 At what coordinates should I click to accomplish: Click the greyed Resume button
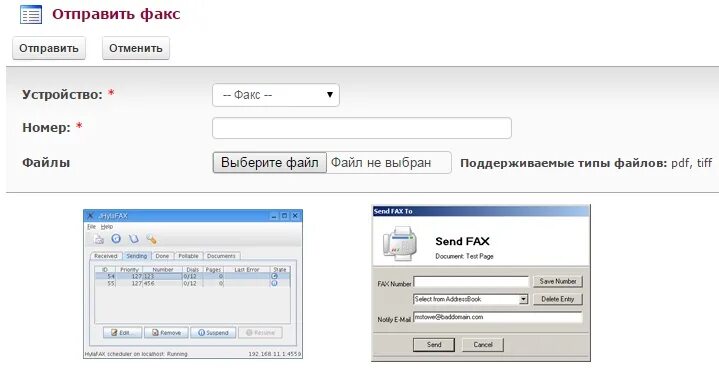coord(260,333)
